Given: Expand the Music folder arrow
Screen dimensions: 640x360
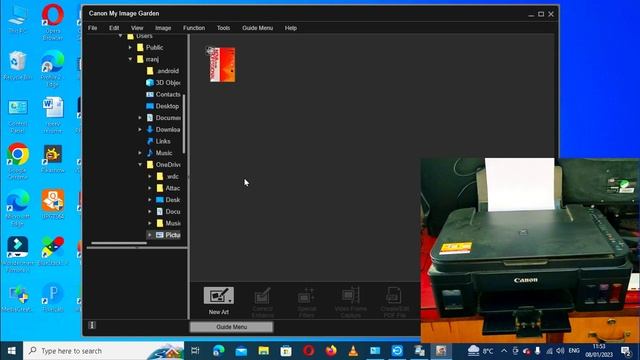Looking at the screenshot, I should (x=140, y=153).
